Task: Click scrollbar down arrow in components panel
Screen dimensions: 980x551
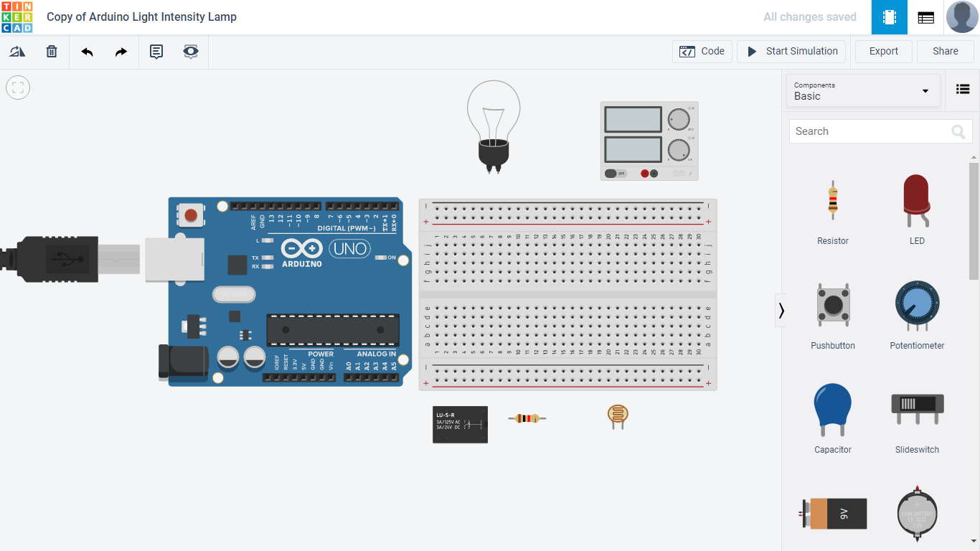Action: pos(974,540)
